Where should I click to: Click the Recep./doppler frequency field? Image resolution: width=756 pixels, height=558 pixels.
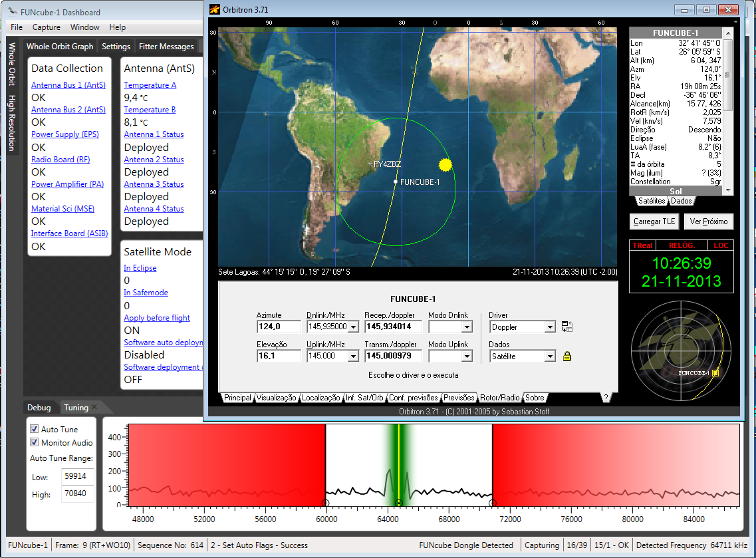[x=392, y=327]
